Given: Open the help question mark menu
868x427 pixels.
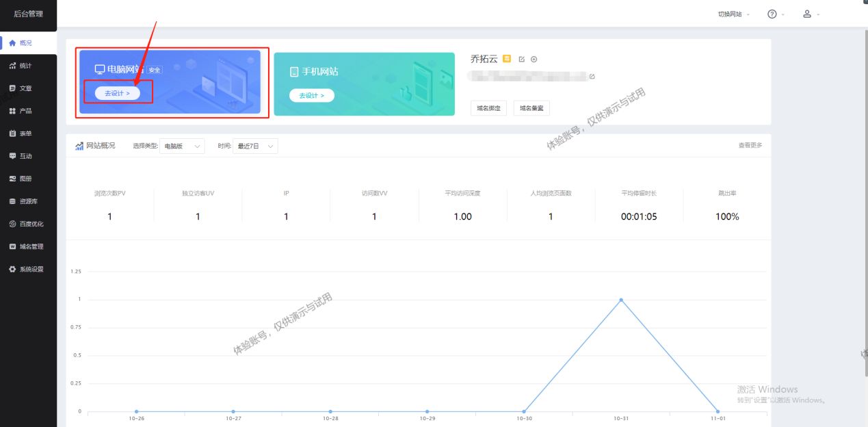Looking at the screenshot, I should point(772,14).
